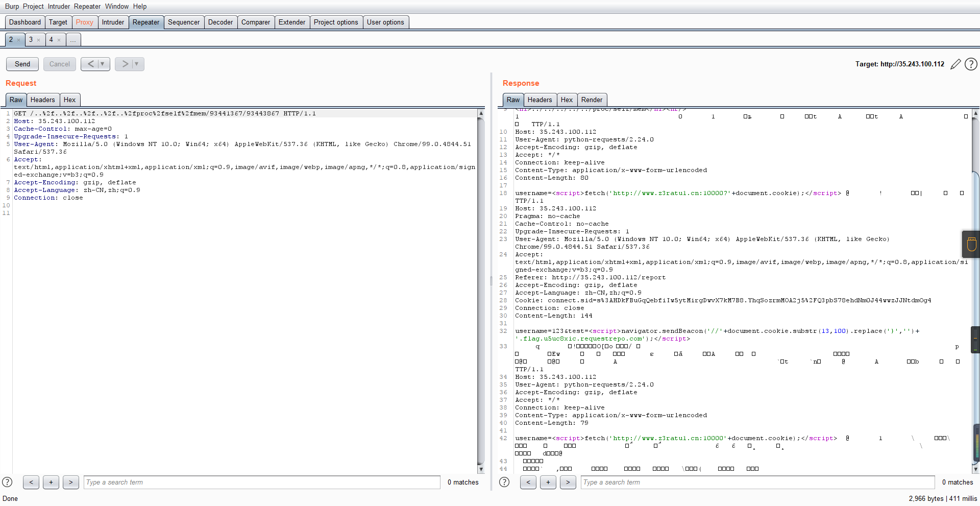Switch to Dashboard tab
This screenshot has height=506, width=980.
pyautogui.click(x=25, y=22)
